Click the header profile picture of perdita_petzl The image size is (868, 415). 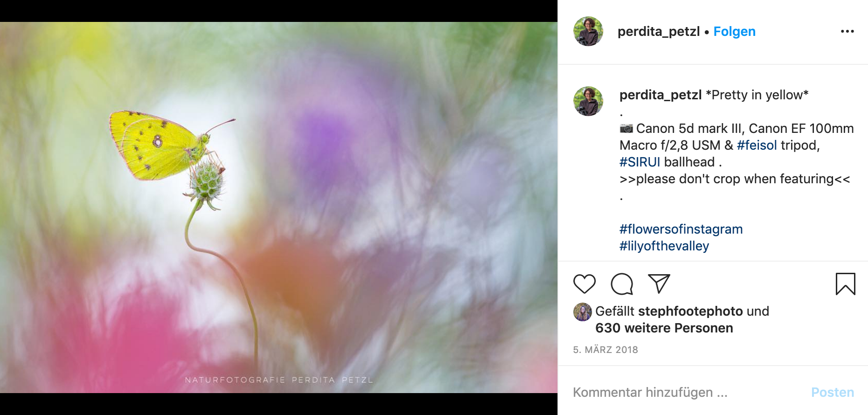coord(588,31)
